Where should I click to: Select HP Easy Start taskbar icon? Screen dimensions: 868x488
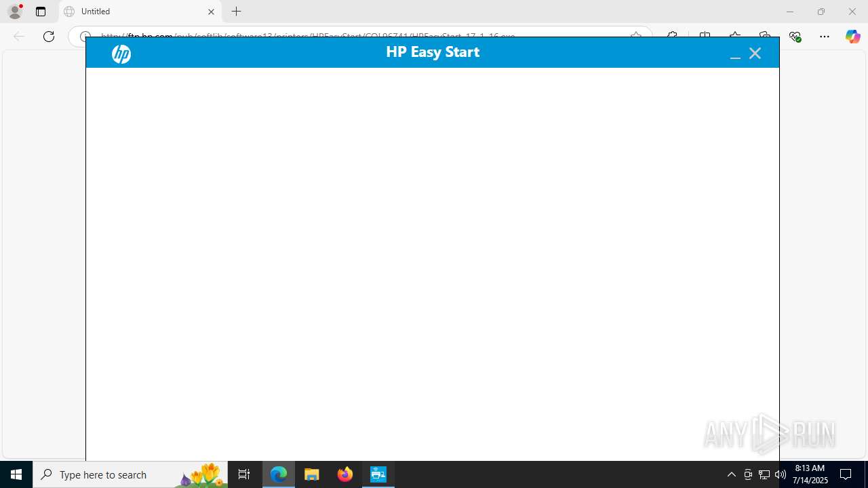(x=378, y=474)
